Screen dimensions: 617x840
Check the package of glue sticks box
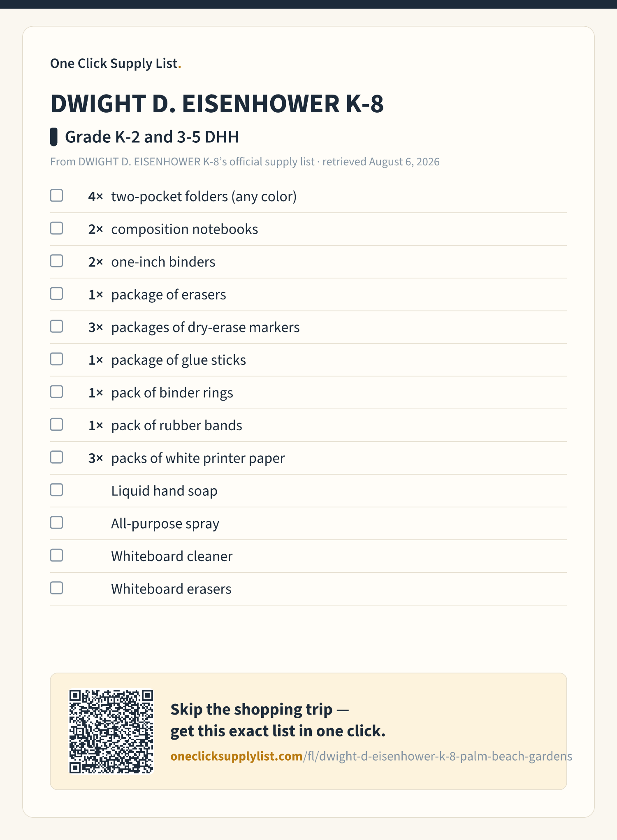[56, 359]
